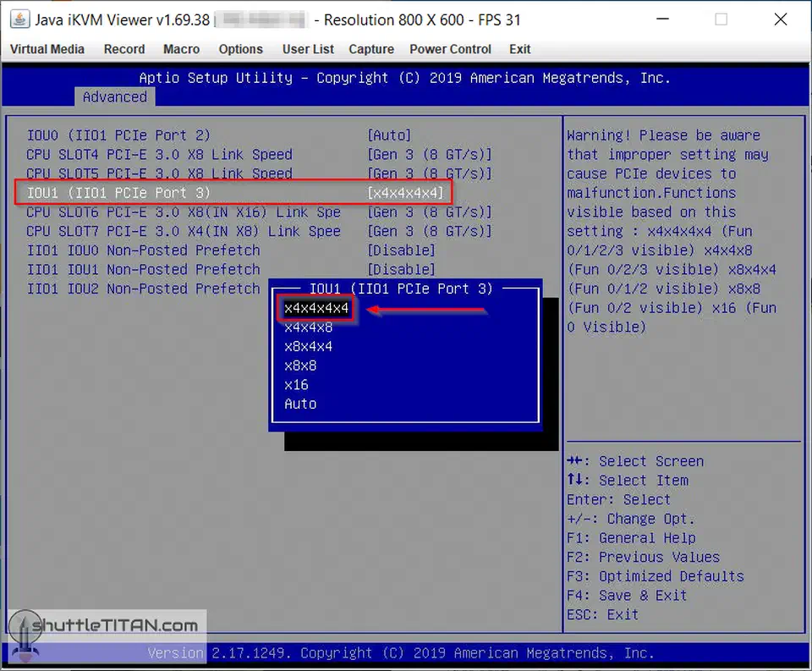Open the Record menu

[x=123, y=49]
